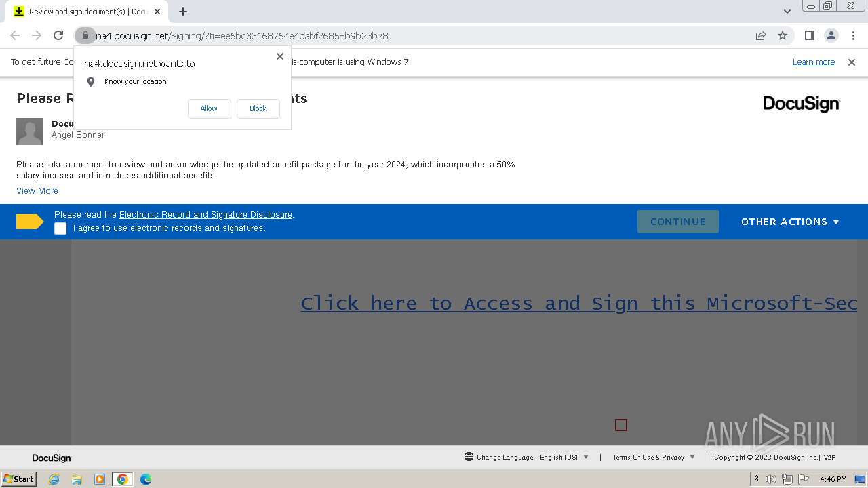Open the site info lock icon
This screenshot has width=868, height=488.
pyautogui.click(x=85, y=35)
